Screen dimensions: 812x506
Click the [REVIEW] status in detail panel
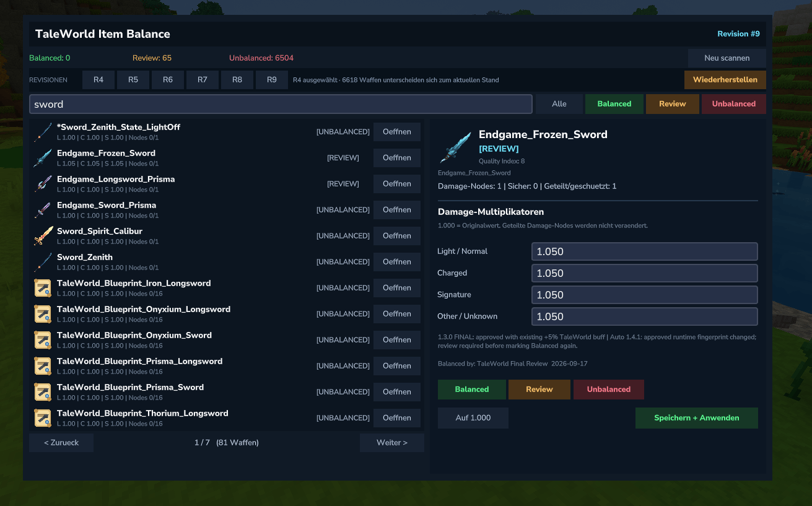[x=499, y=149]
